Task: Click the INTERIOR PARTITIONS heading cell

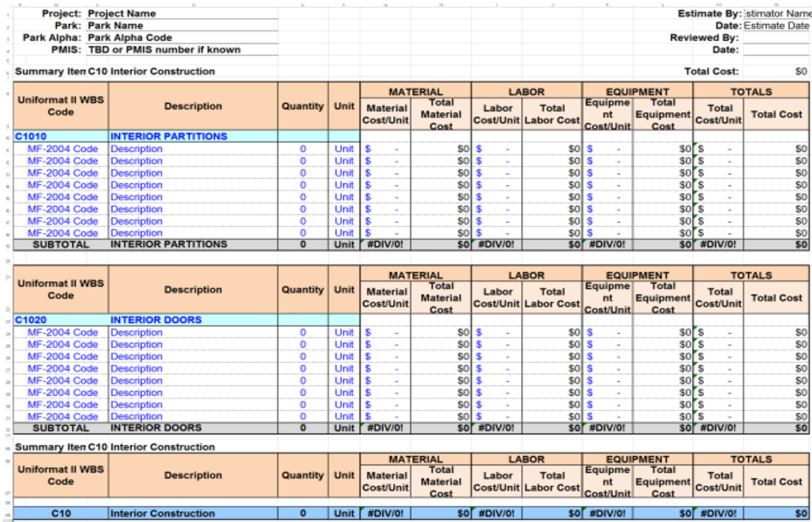Action: 193,136
